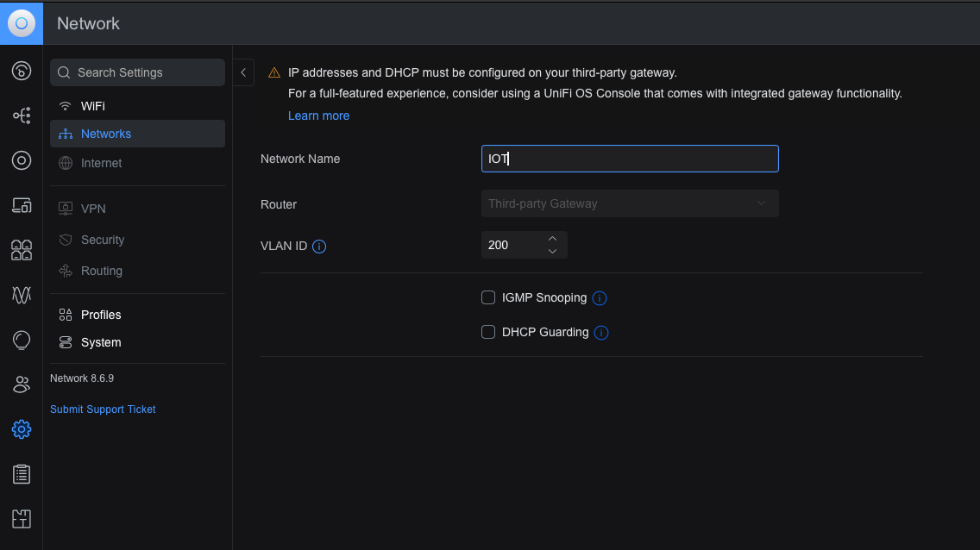Viewport: 980px width, 550px height.
Task: Click the IGMP Snooping info icon
Action: [600, 298]
